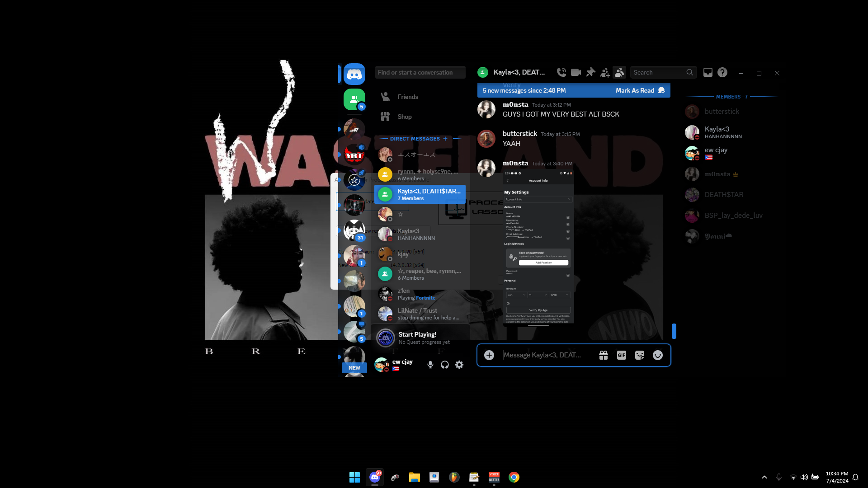Image resolution: width=868 pixels, height=488 pixels.
Task: Open the sticker picker
Action: pos(640,355)
